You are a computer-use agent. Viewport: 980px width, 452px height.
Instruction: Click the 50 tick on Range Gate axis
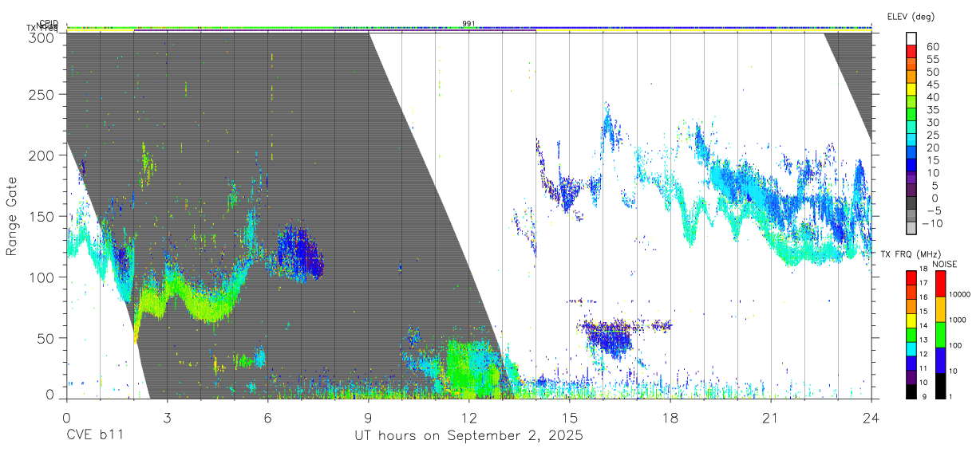pos(46,337)
